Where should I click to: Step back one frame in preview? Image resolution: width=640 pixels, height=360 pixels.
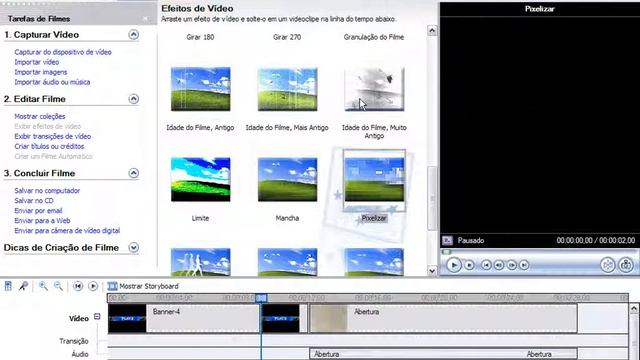pyautogui.click(x=499, y=265)
